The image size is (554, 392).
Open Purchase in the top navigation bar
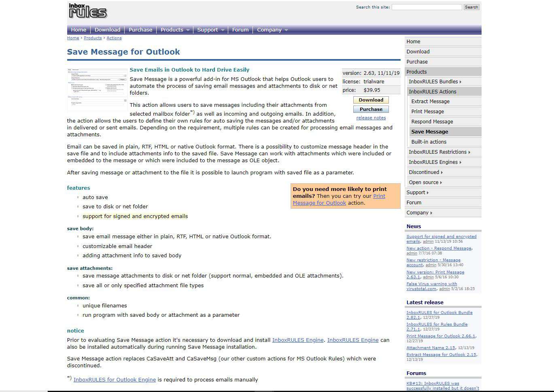pos(140,30)
